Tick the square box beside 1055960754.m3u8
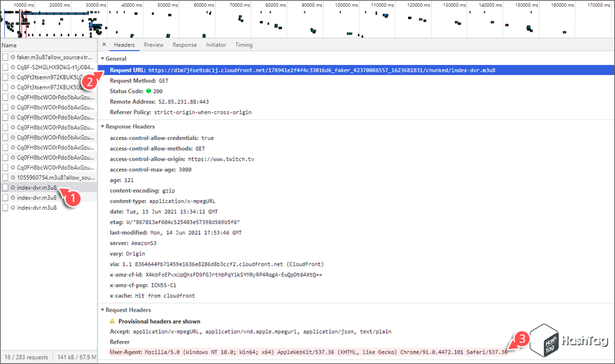 pyautogui.click(x=5, y=178)
